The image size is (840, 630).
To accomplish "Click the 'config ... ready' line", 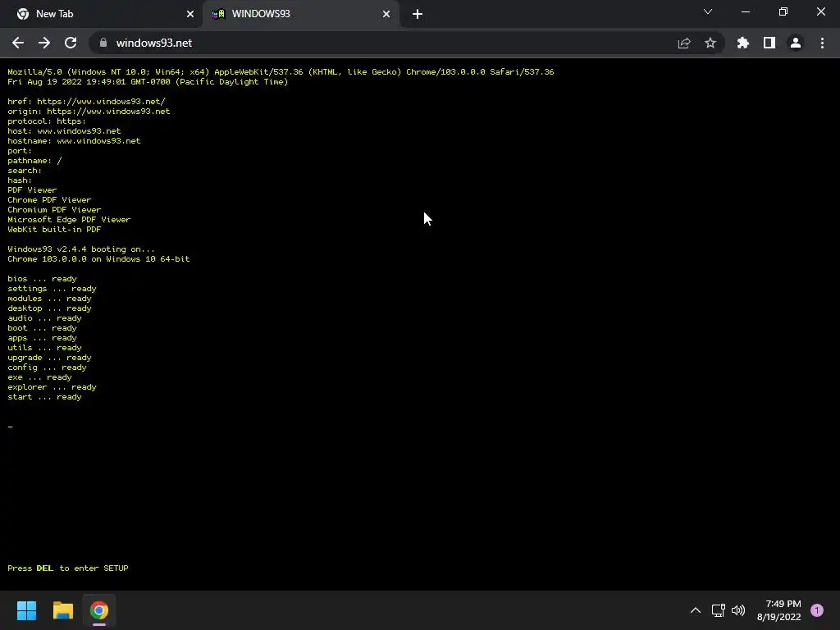I will tap(47, 367).
